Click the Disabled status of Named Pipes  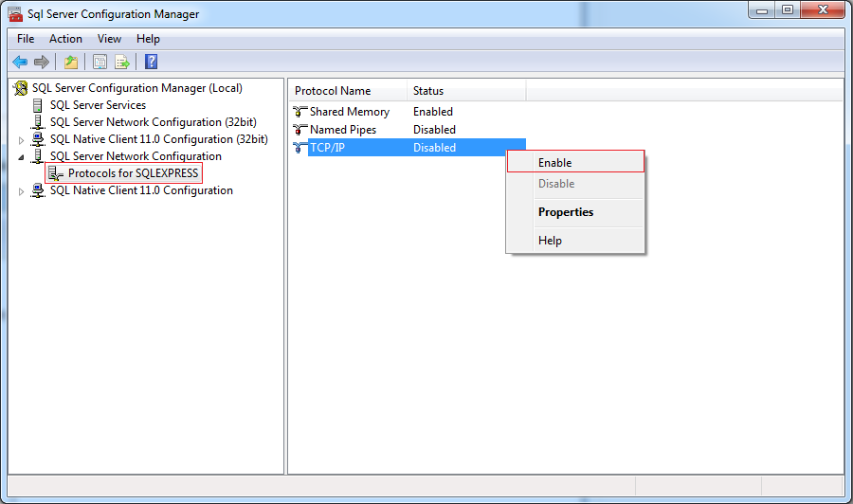(x=434, y=130)
